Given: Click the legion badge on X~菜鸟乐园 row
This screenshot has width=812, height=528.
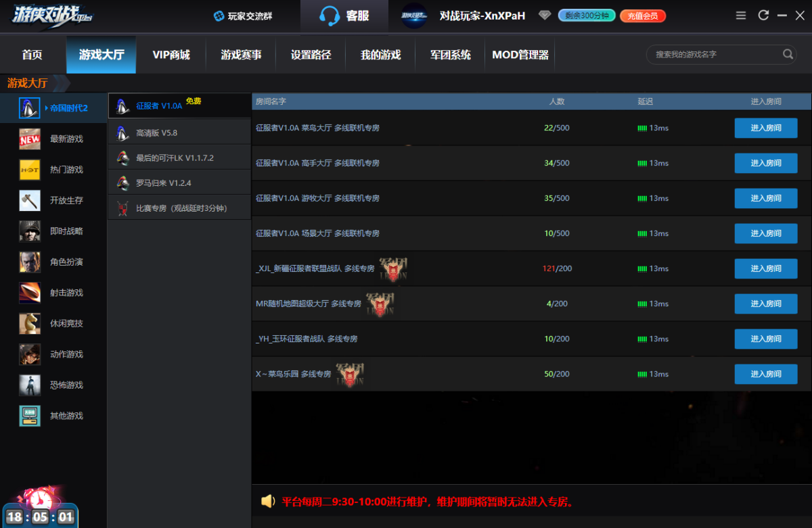Looking at the screenshot, I should (351, 374).
